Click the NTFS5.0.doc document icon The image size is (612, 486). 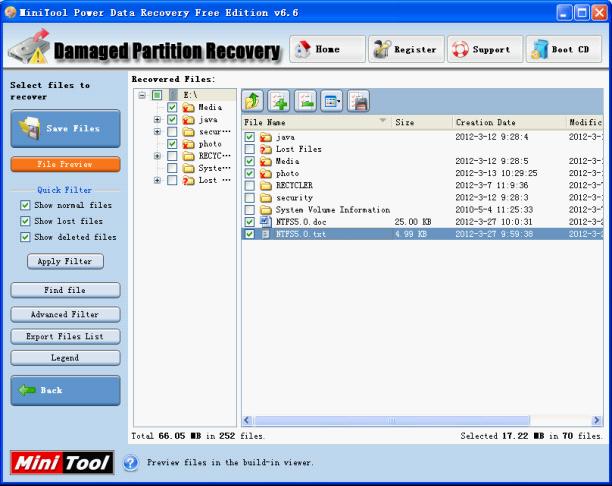266,222
